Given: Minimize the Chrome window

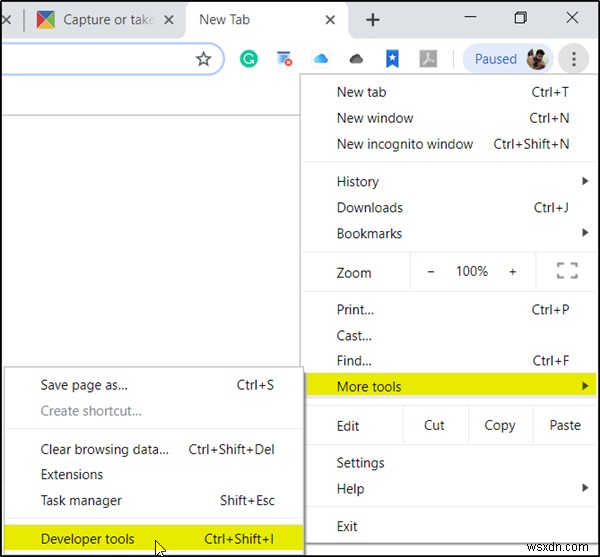Looking at the screenshot, I should point(470,17).
